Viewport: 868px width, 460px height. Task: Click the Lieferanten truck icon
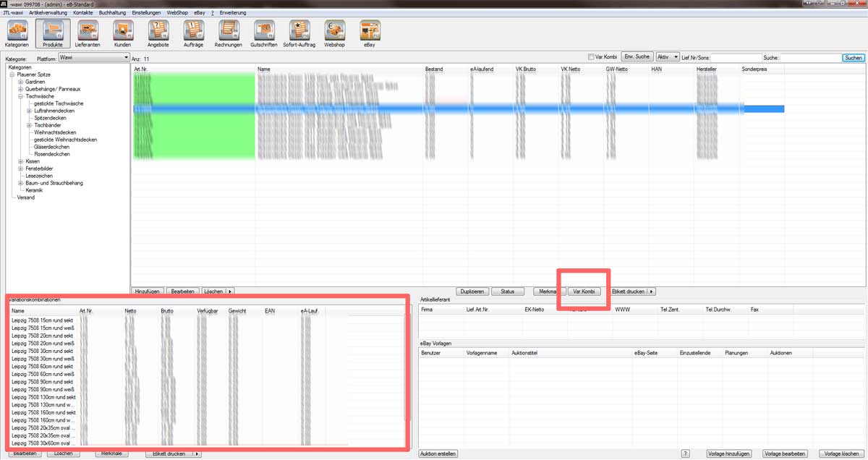(x=88, y=30)
